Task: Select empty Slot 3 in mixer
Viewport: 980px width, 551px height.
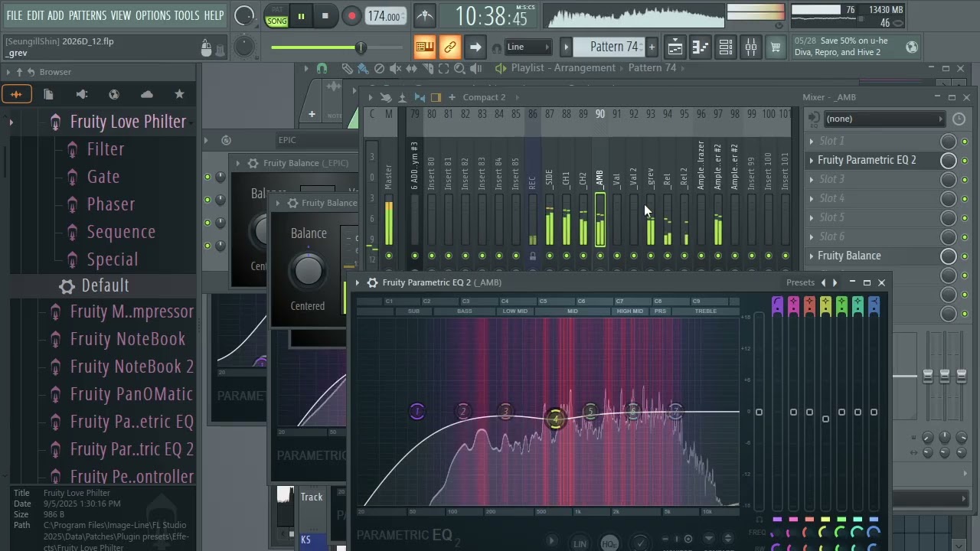Action: (x=873, y=179)
